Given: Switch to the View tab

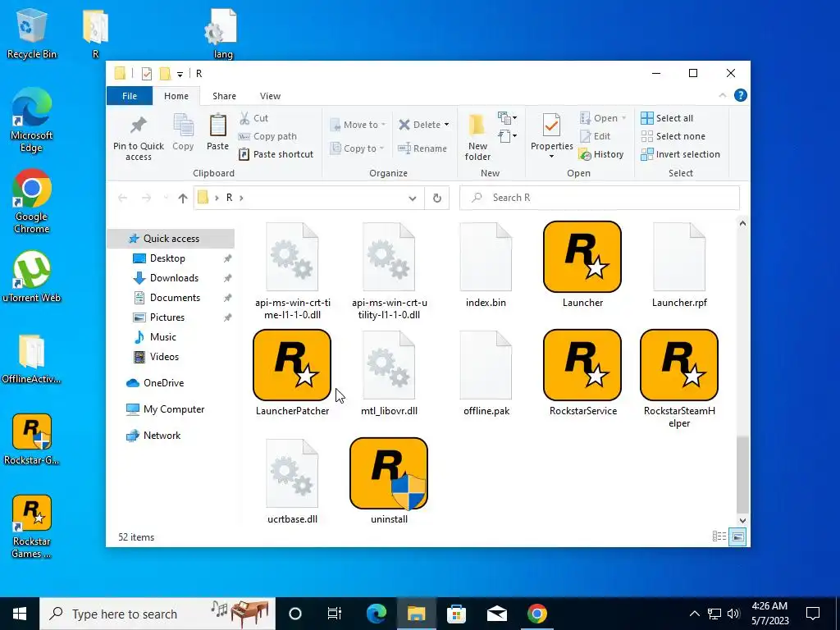Looking at the screenshot, I should coord(270,96).
